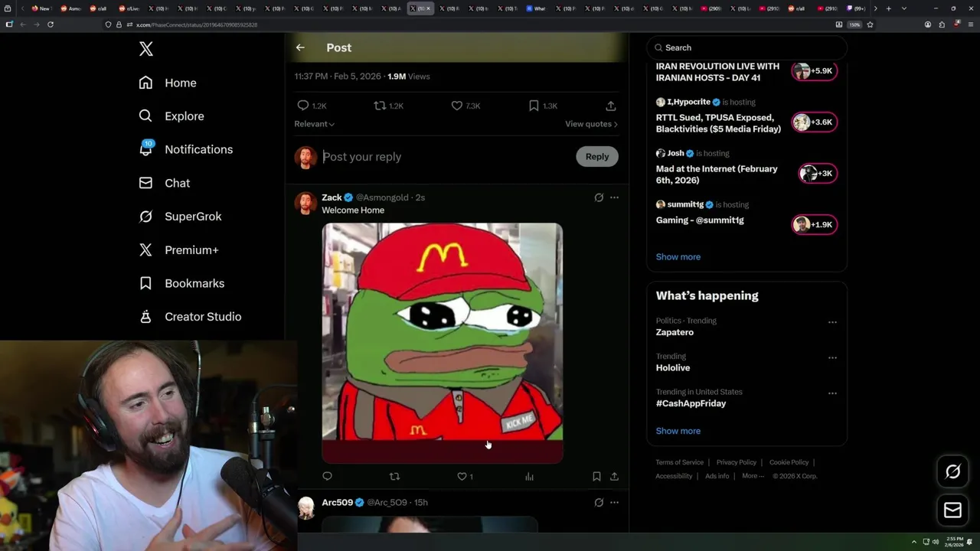Open more options for the #CashAppFriday trend
The image size is (980, 551).
832,393
